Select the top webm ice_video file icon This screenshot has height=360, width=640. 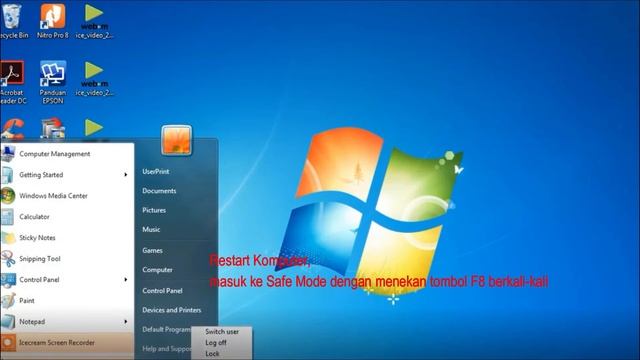94,20
